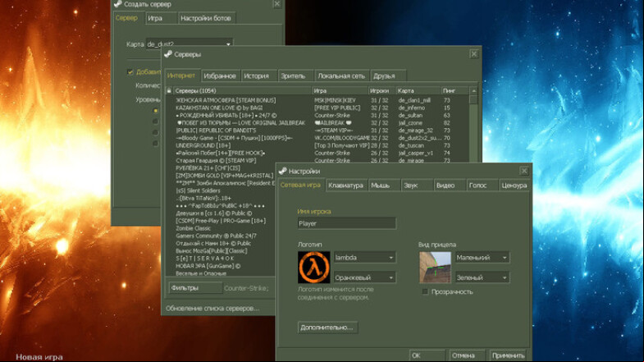Screen dimensions: 644x362
Task: Click the jail_casper_v1 map cell
Action: [x=415, y=153]
